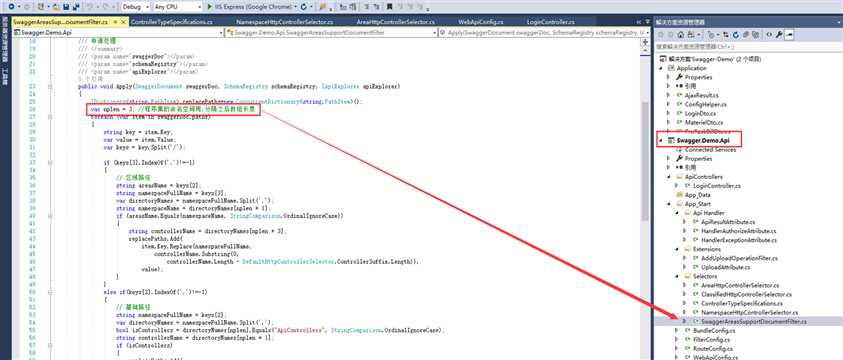
Task: Open the Debug configuration dropdown
Action: tap(135, 7)
